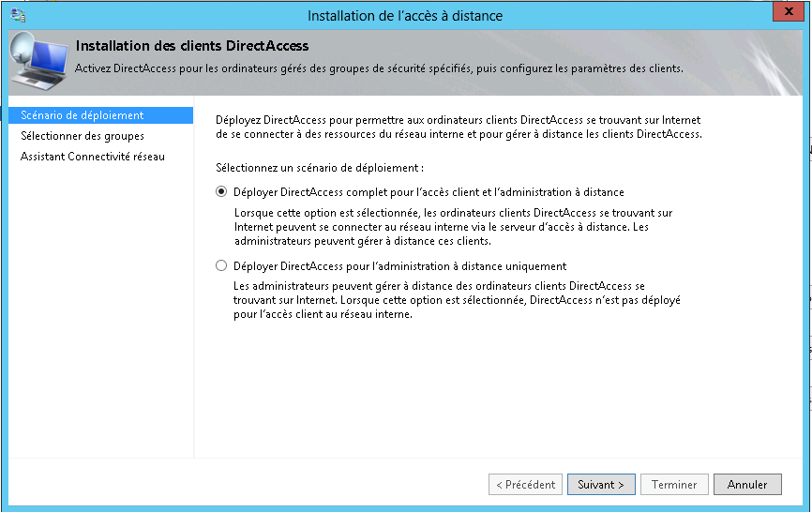Click the DirectAccess laptop satellite icon

pos(39,61)
